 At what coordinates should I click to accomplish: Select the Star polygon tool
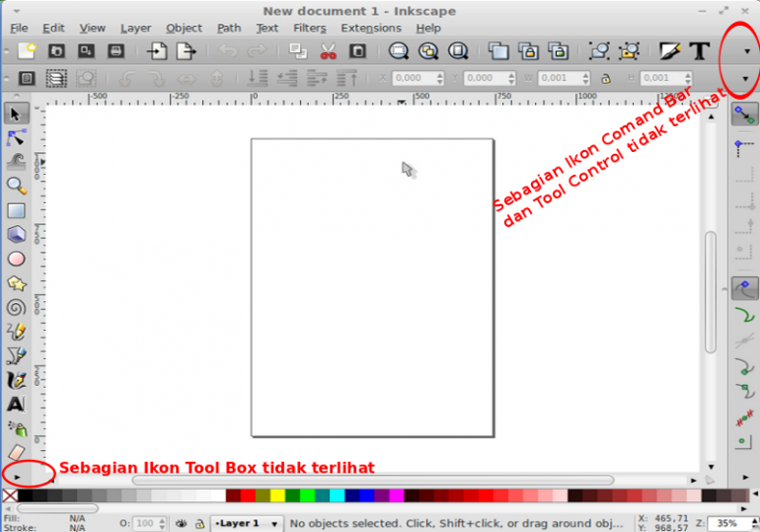pos(16,283)
